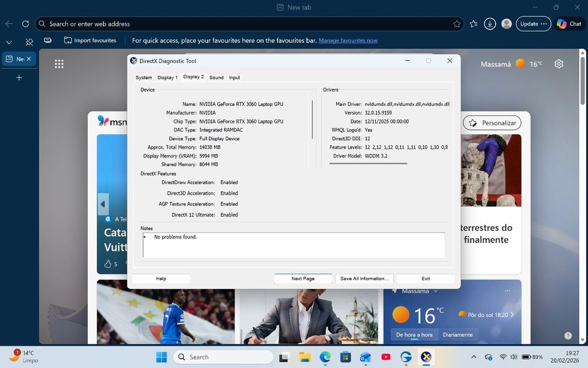Go back with the browser back arrow
Viewport: 588px width, 368px height.
(9, 24)
